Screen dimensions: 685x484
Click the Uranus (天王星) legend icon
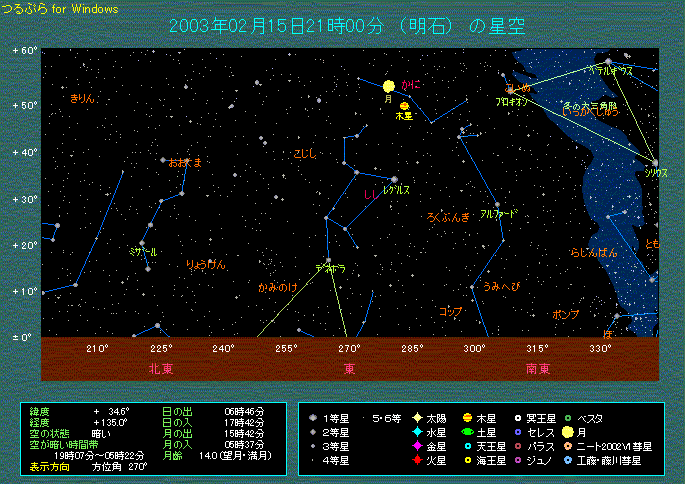point(468,446)
